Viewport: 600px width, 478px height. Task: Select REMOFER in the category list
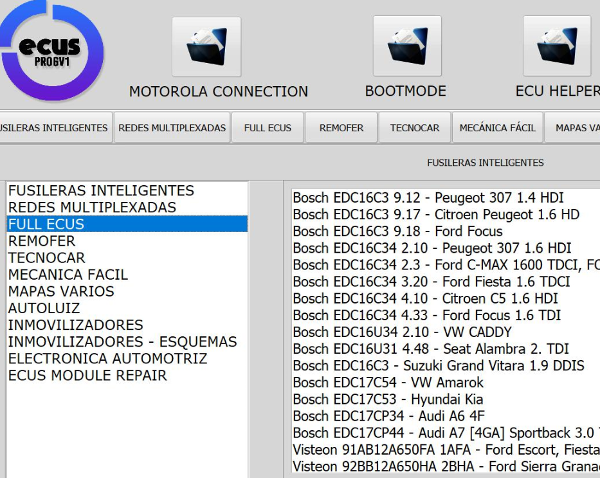(x=127, y=241)
